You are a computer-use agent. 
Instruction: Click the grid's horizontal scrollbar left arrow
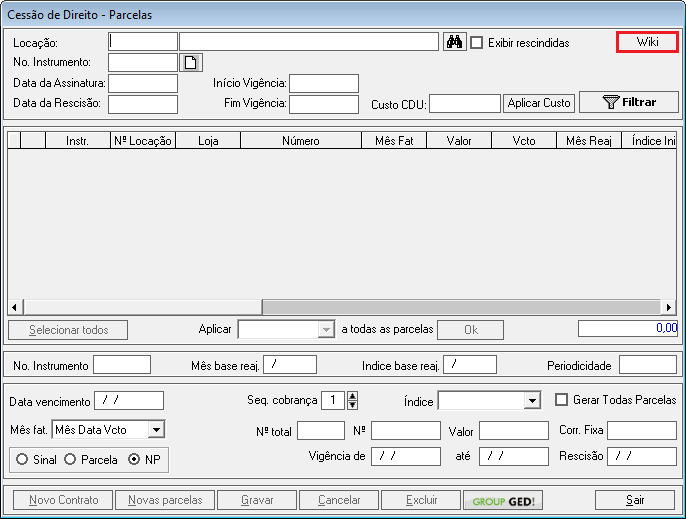coord(14,307)
